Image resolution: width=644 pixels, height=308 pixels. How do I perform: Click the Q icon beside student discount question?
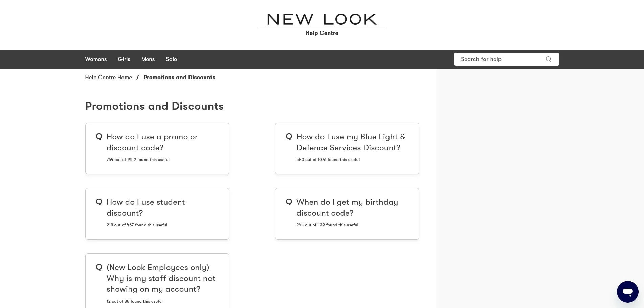tap(99, 202)
